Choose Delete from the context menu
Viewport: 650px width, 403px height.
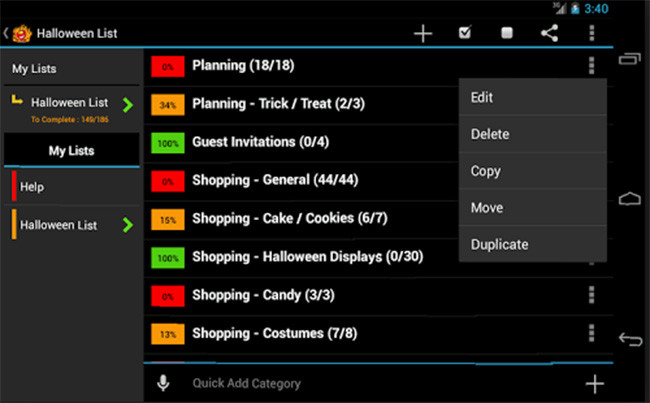[489, 134]
